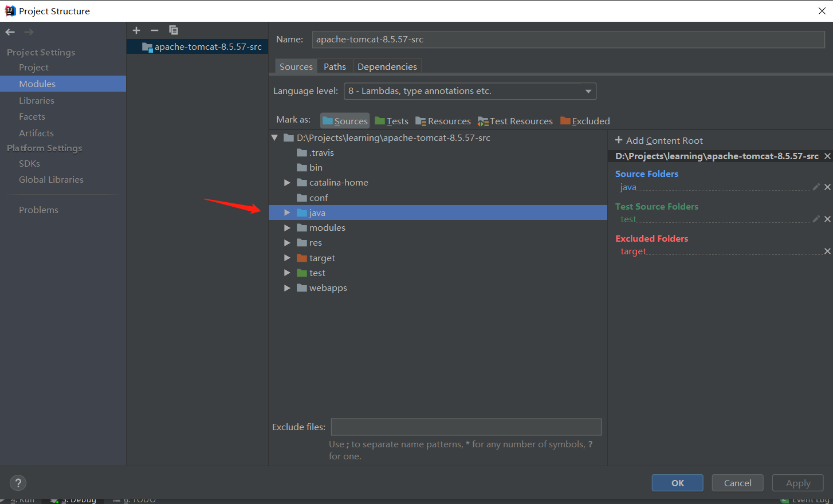Open the Language level dropdown
Image resolution: width=833 pixels, height=504 pixels.
point(470,91)
